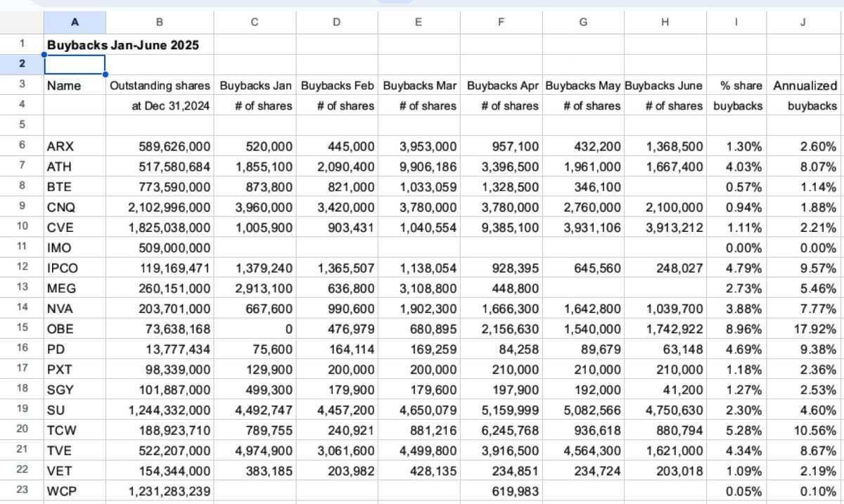Select the NVA name cell
This screenshot has width=844, height=504.
75,309
